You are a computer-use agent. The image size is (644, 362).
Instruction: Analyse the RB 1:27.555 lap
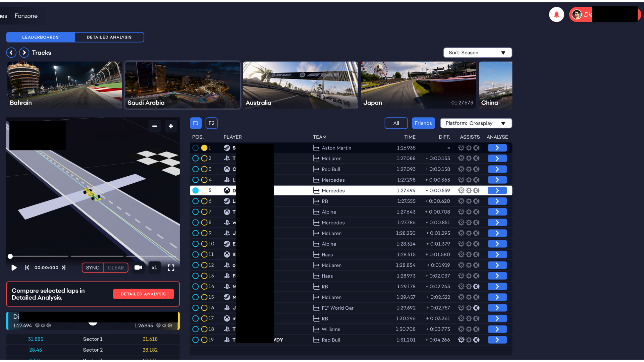pyautogui.click(x=497, y=201)
